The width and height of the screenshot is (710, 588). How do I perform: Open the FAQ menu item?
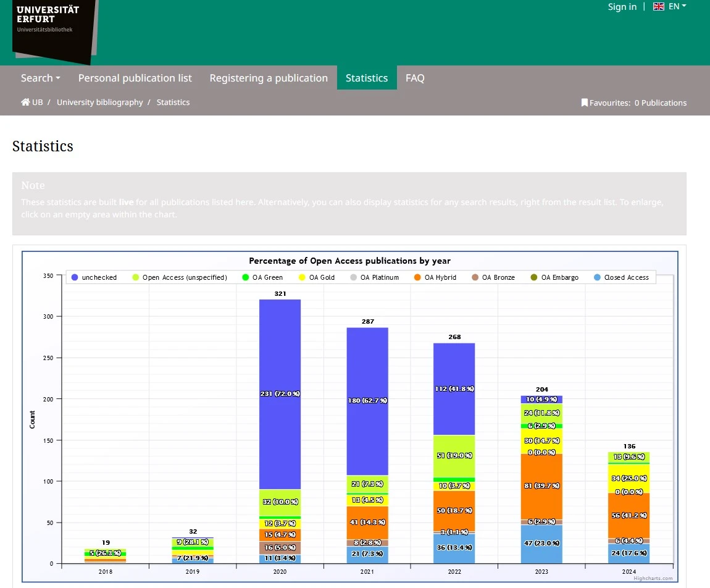415,78
